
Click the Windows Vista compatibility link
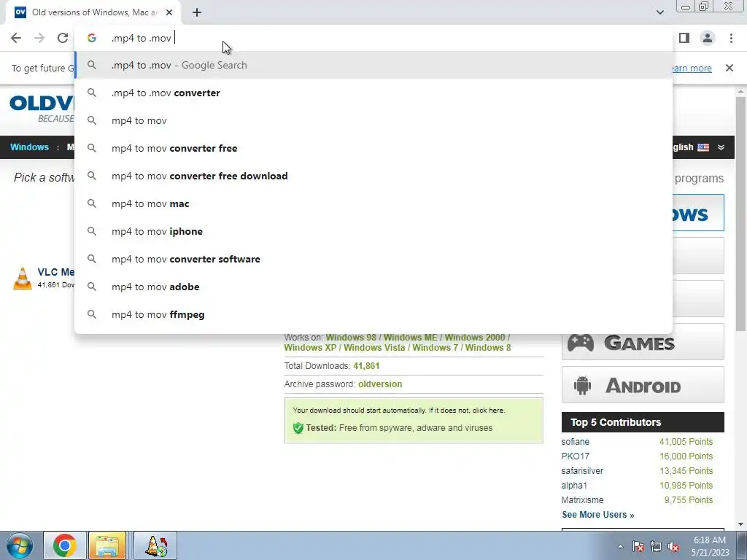coord(374,348)
